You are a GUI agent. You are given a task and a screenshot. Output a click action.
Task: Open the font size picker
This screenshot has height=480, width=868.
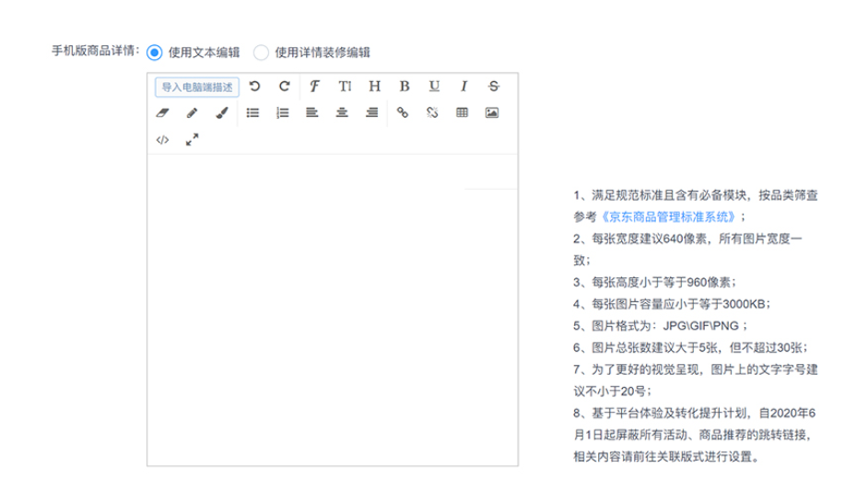coord(344,87)
